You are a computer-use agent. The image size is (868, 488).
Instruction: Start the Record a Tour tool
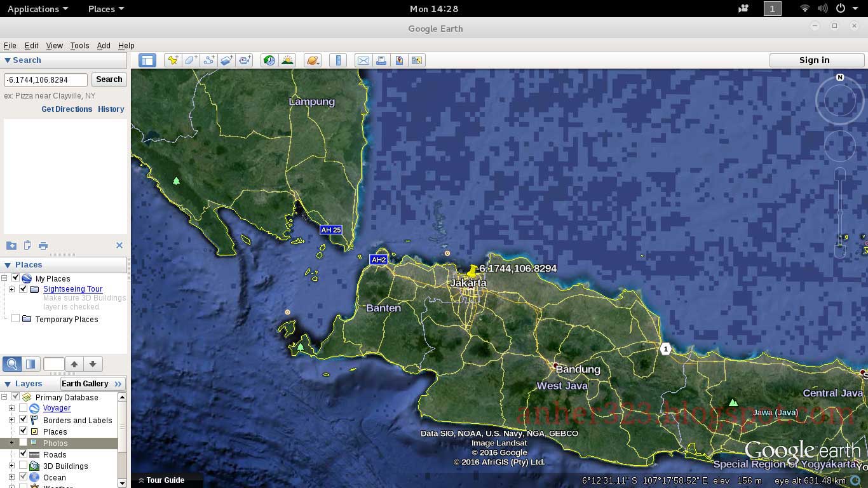click(245, 60)
